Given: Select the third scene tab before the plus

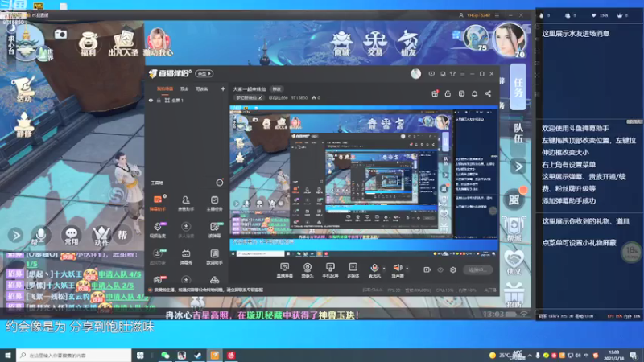Looking at the screenshot, I should (x=202, y=88).
